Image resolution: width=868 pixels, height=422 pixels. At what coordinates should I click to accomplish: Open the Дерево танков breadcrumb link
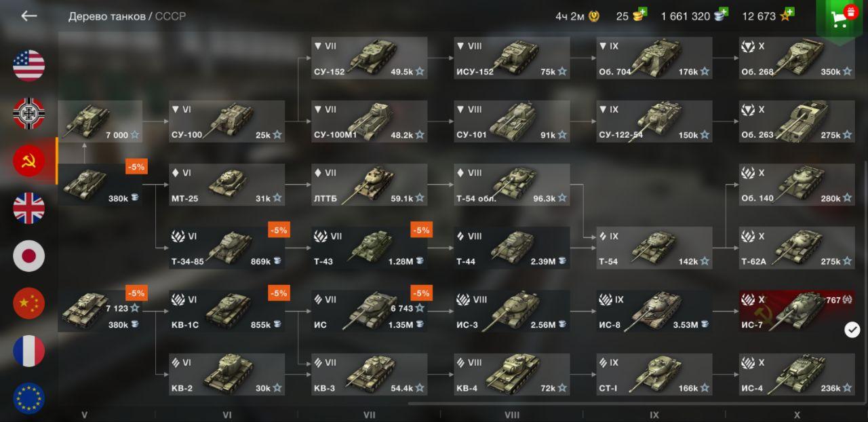(107, 16)
